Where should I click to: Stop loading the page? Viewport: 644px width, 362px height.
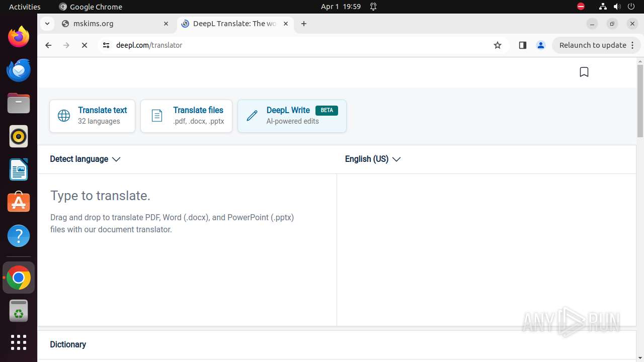85,45
